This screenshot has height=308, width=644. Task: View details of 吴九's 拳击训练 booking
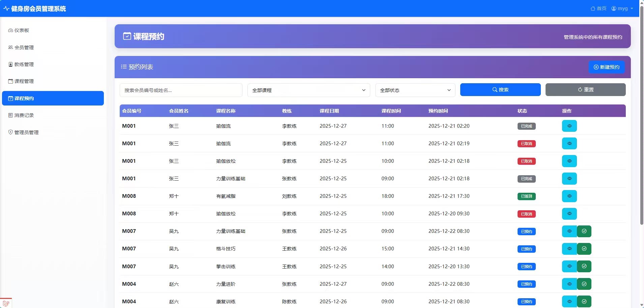tap(569, 266)
